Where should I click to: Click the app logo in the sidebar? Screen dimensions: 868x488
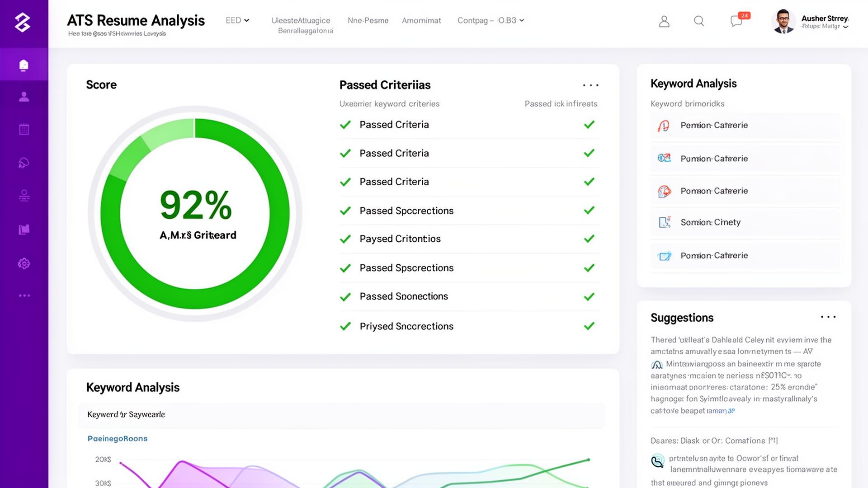pos(23,22)
